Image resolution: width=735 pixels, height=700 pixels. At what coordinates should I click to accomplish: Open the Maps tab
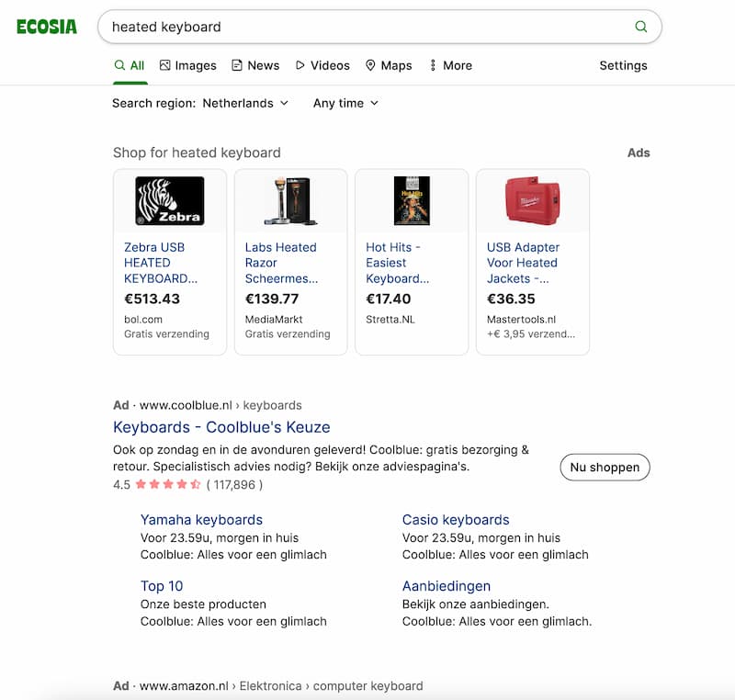click(x=389, y=65)
